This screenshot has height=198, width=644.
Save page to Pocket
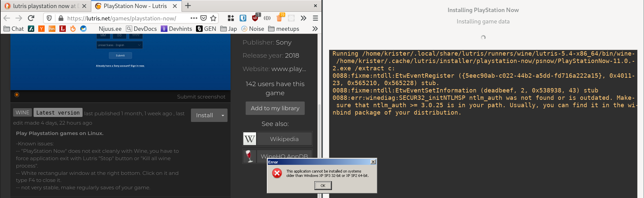pos(203,18)
